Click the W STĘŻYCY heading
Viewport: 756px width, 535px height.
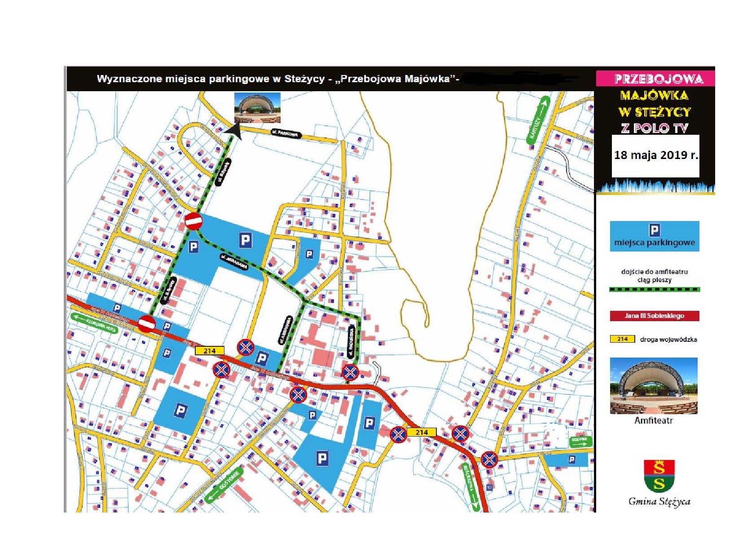(x=655, y=112)
